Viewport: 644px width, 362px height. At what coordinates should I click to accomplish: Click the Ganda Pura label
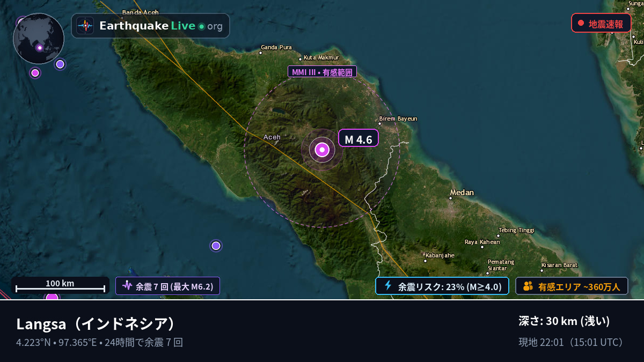coord(276,47)
